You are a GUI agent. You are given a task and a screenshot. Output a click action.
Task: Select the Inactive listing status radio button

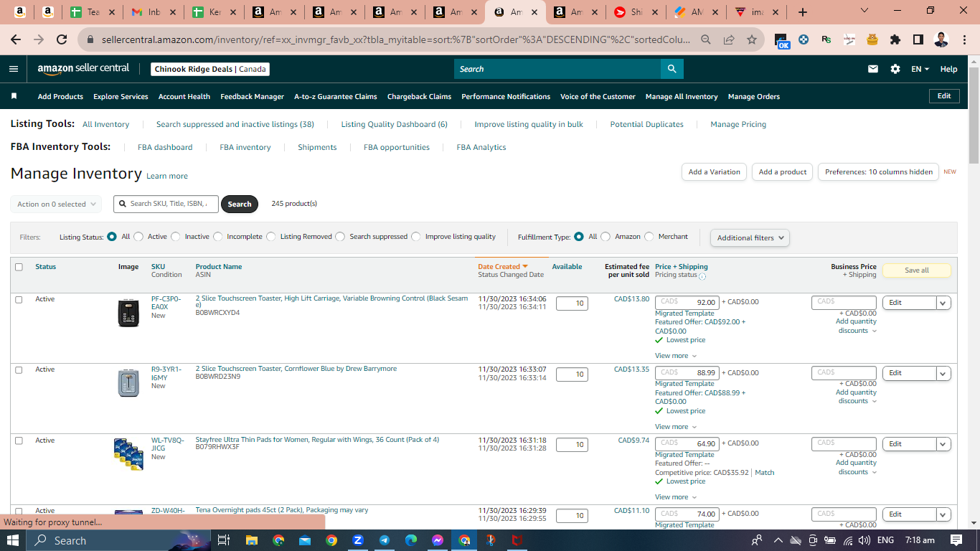click(176, 237)
